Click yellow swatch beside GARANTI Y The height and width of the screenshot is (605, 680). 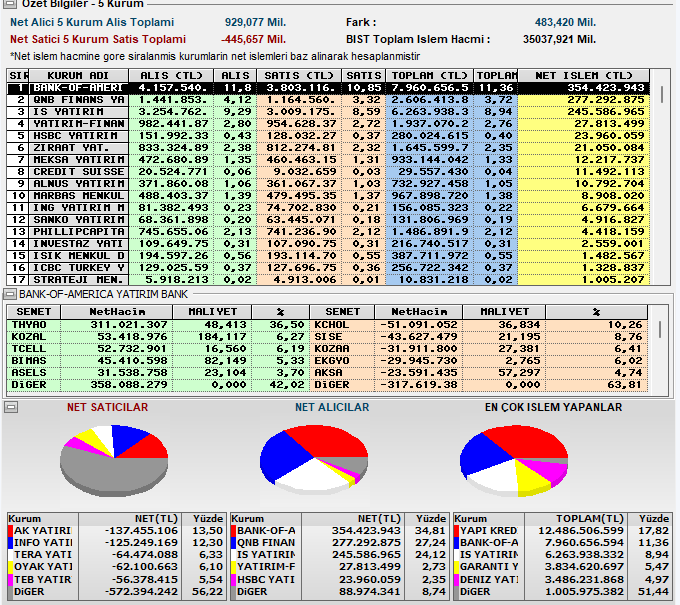point(456,567)
